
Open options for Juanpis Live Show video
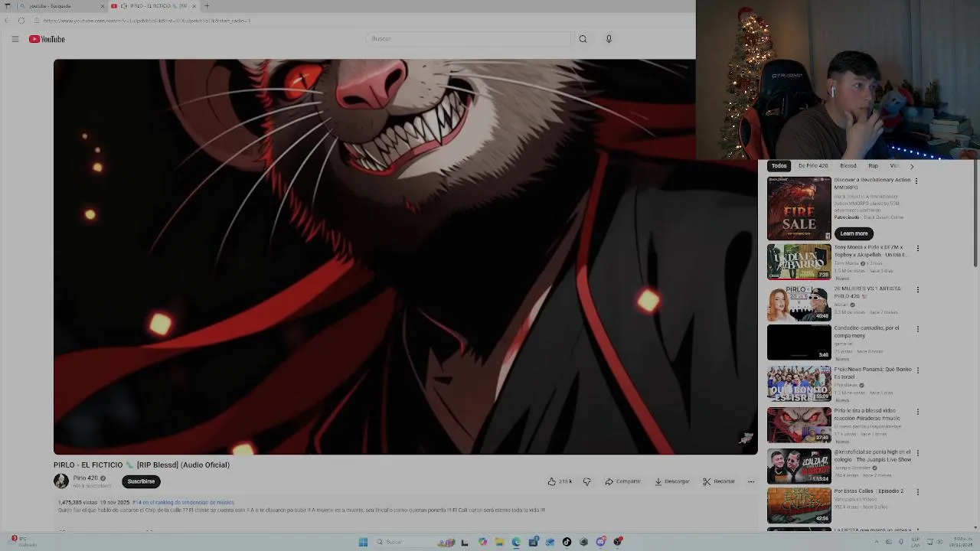(917, 454)
